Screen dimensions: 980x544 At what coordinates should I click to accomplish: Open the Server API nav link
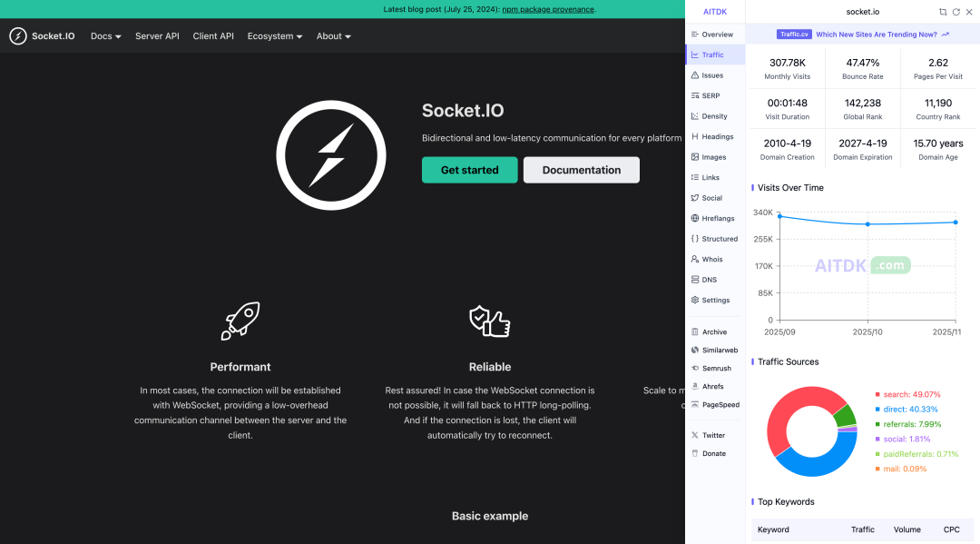point(157,36)
